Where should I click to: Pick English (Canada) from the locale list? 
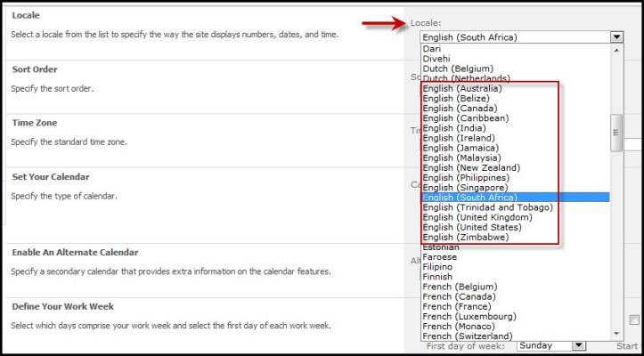[459, 109]
